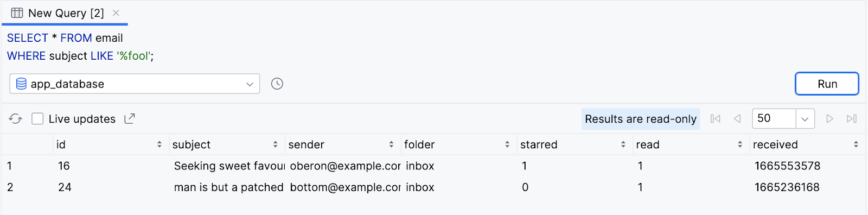
Task: Jump to the last results page
Action: pyautogui.click(x=852, y=118)
